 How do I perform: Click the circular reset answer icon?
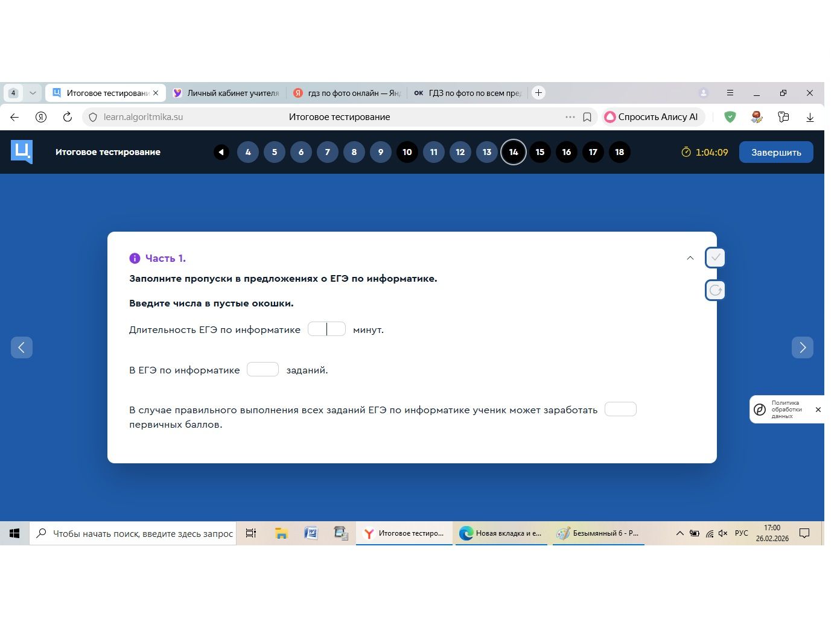[715, 290]
